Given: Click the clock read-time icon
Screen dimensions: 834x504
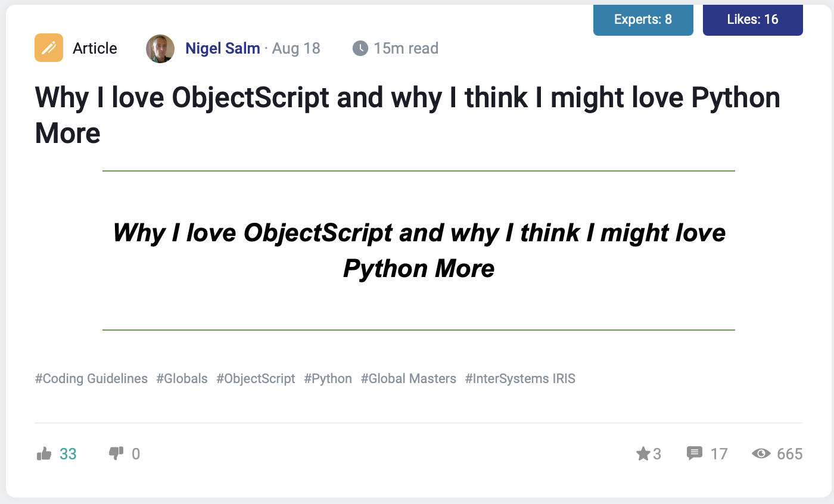Looking at the screenshot, I should click(360, 48).
